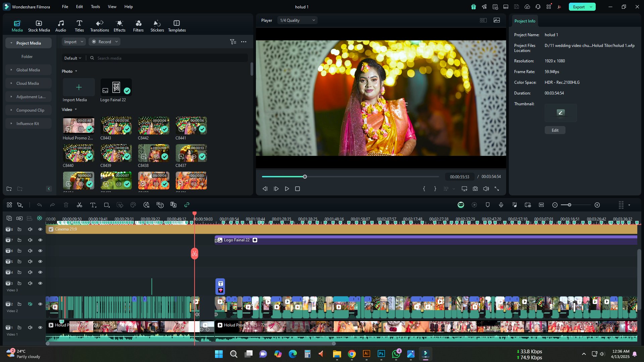Open the Transitions tab

[100, 26]
